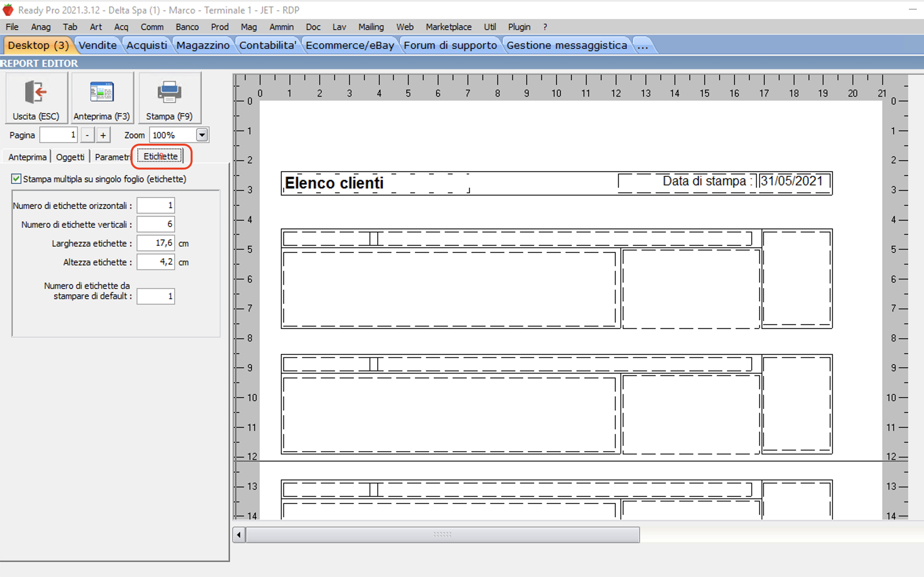Screen dimensions: 924x577
Task: Edit Numero di etichette verticali field
Action: pos(156,224)
